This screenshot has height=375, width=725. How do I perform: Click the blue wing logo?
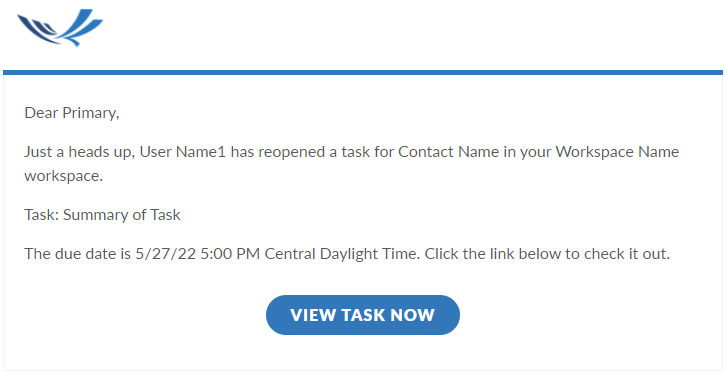click(x=60, y=27)
